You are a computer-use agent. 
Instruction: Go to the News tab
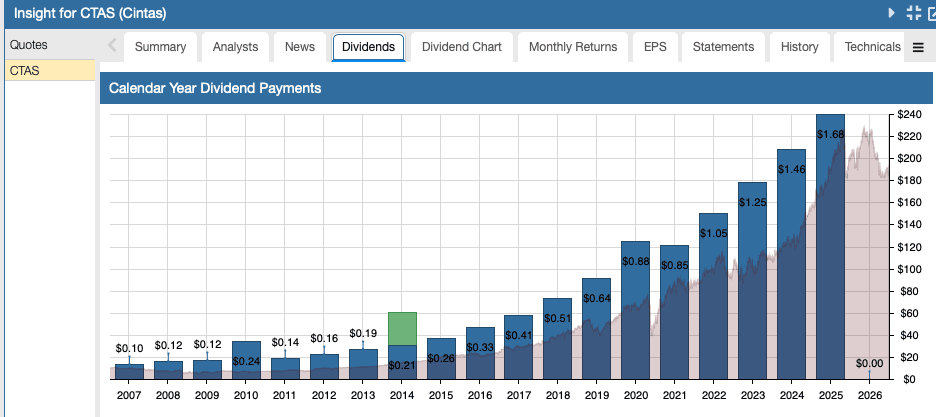coord(299,47)
